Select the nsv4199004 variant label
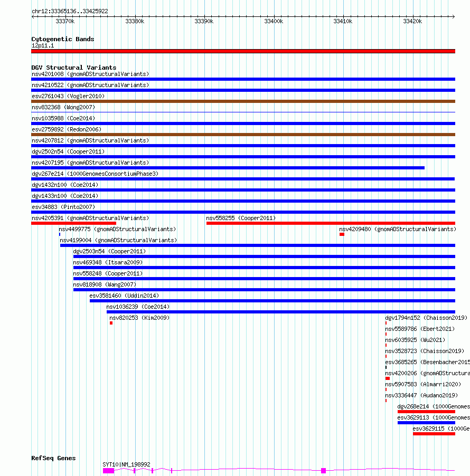Screen dimensions: 470x476 pyautogui.click(x=118, y=240)
